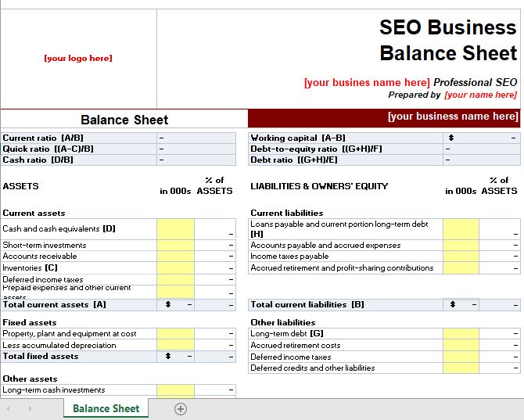Viewport: 524px width, 420px height.
Task: Click yellow input for Long-term cash investments
Action: [x=175, y=390]
